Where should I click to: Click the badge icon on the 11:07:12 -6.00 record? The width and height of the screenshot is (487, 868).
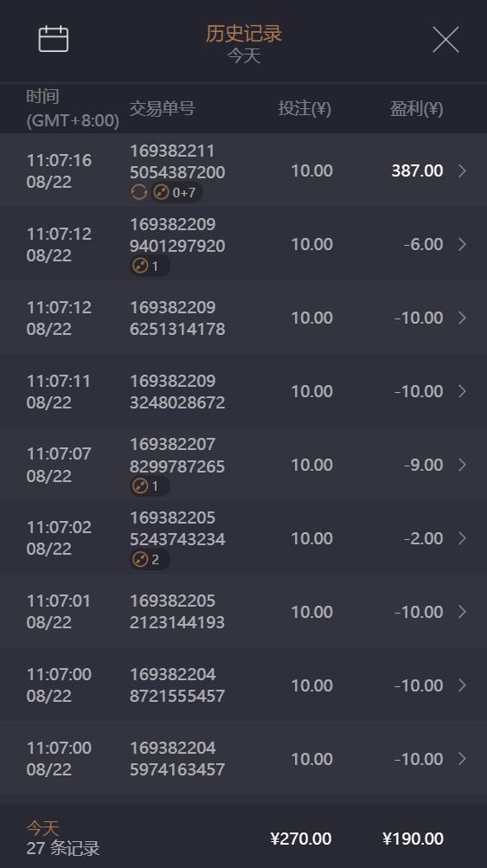[140, 267]
